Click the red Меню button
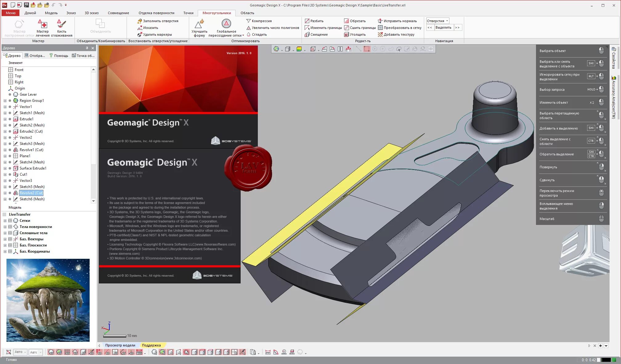 [10, 13]
